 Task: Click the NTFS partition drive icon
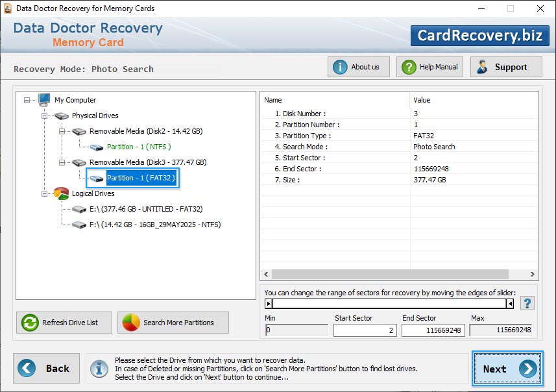97,147
